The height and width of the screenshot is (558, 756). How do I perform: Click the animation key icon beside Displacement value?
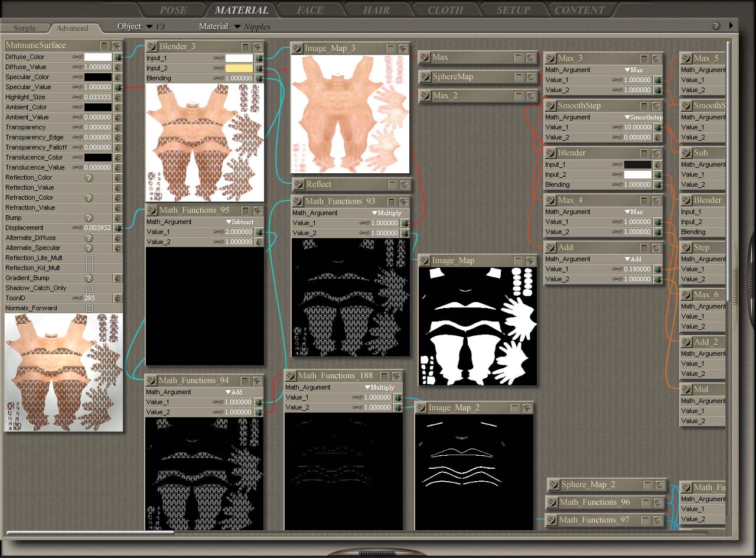77,228
